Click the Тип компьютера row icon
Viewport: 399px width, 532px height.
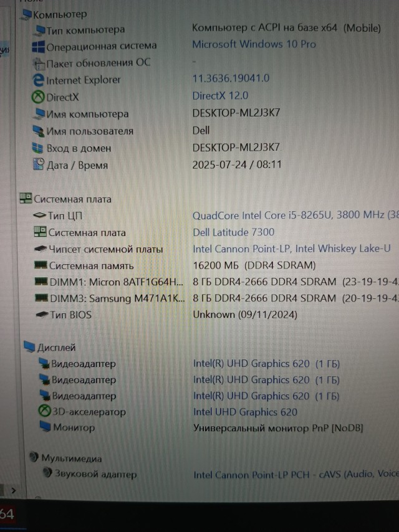click(x=40, y=30)
